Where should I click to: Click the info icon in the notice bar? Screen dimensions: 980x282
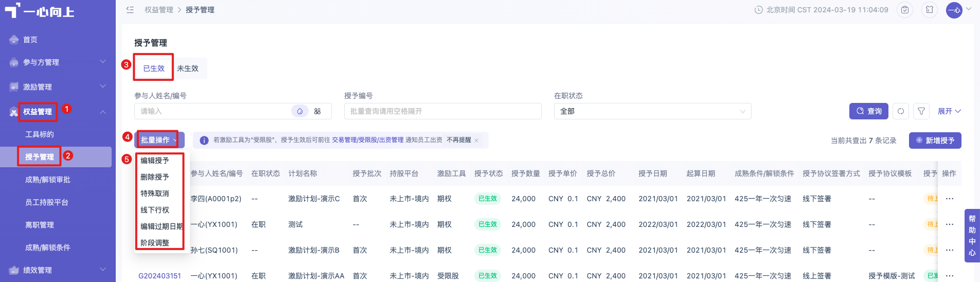(x=204, y=140)
